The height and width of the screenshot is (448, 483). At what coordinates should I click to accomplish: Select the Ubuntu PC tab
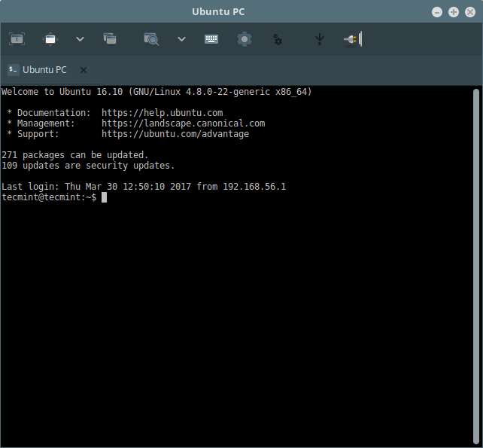44,70
